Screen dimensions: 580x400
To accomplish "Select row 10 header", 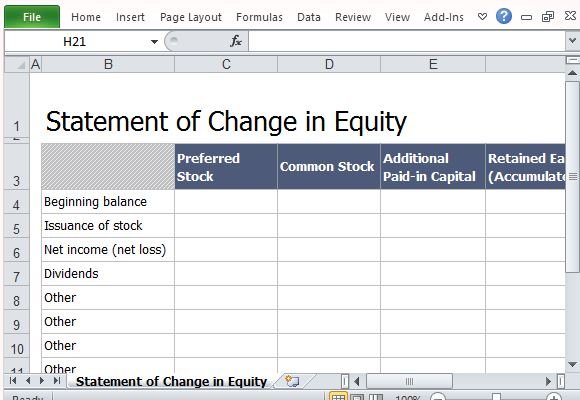I will pos(17,346).
